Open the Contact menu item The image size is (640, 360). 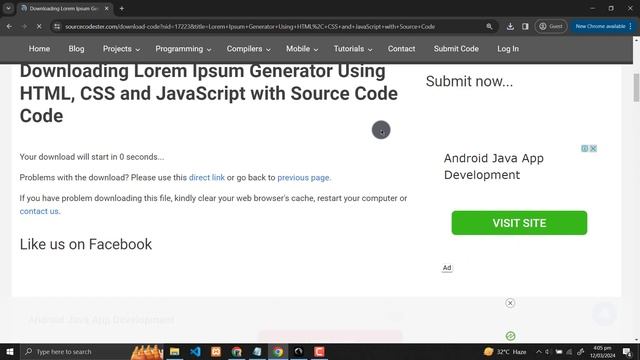coord(402,49)
